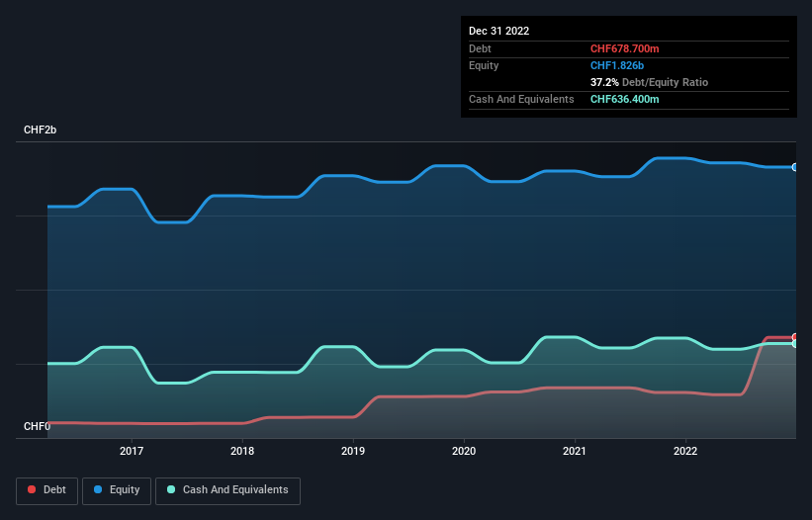This screenshot has height=520, width=812.
Task: Click the CHF636.400m cash value
Action: (x=624, y=99)
